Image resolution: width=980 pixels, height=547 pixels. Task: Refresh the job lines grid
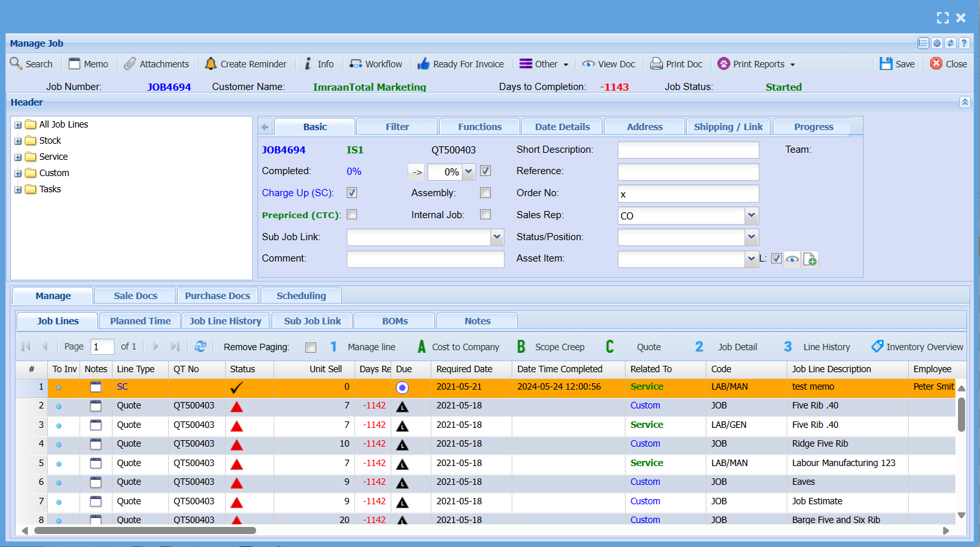(x=201, y=346)
